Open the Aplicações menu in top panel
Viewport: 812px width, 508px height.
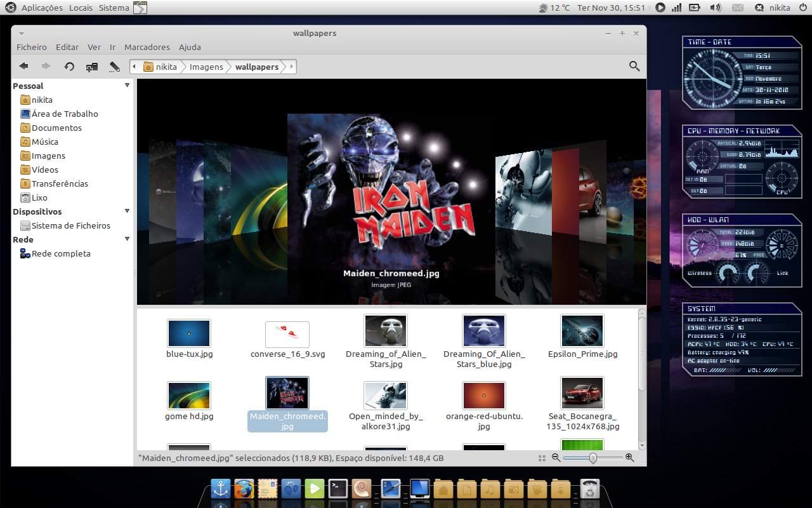tap(42, 8)
